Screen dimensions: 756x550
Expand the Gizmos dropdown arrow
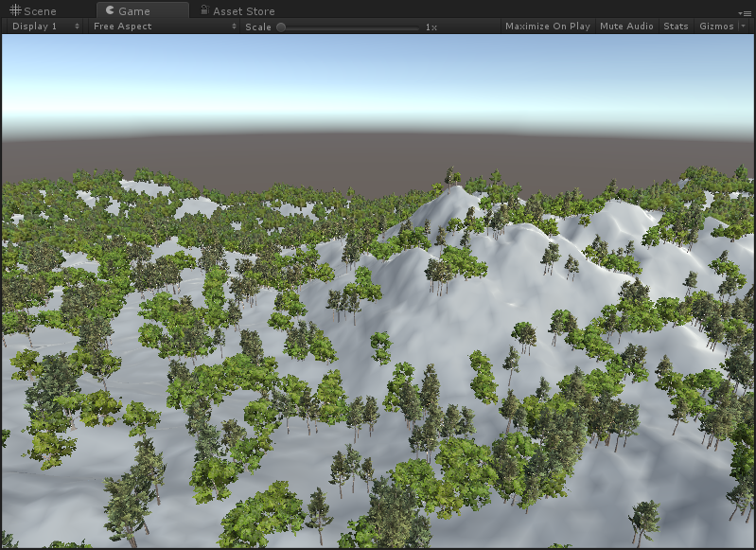point(743,27)
